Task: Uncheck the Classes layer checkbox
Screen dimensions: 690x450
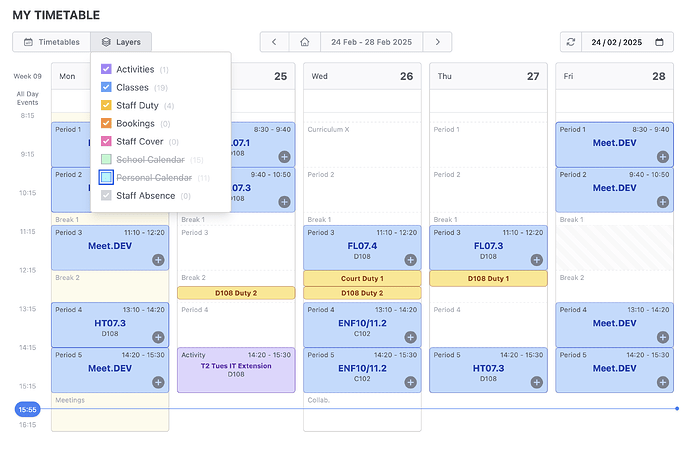Action: click(x=106, y=87)
